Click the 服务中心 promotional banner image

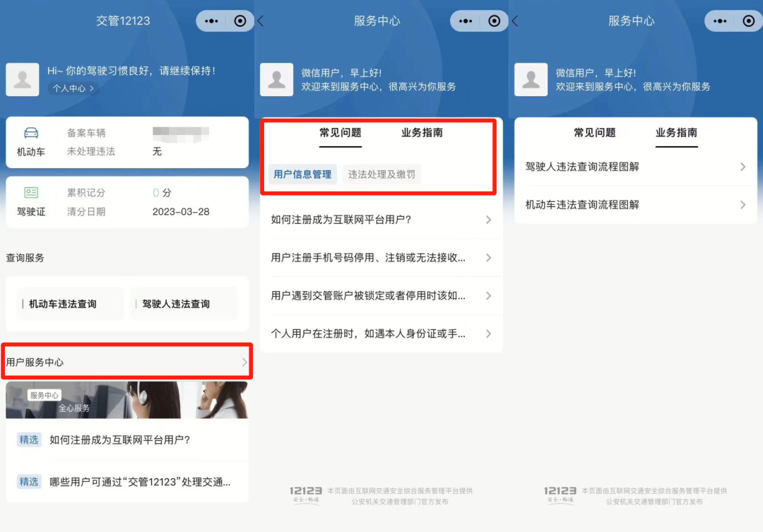127,399
